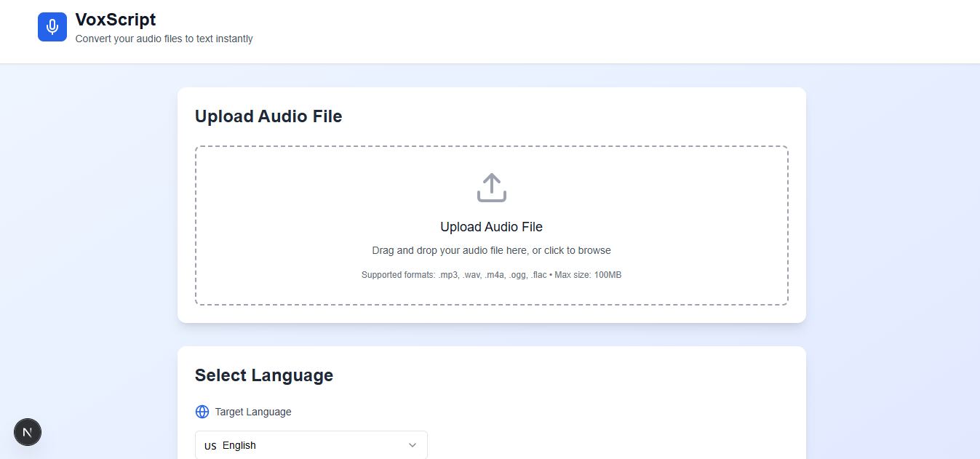The image size is (980, 459).
Task: Click the "Target Language" label
Action: pyautogui.click(x=253, y=412)
